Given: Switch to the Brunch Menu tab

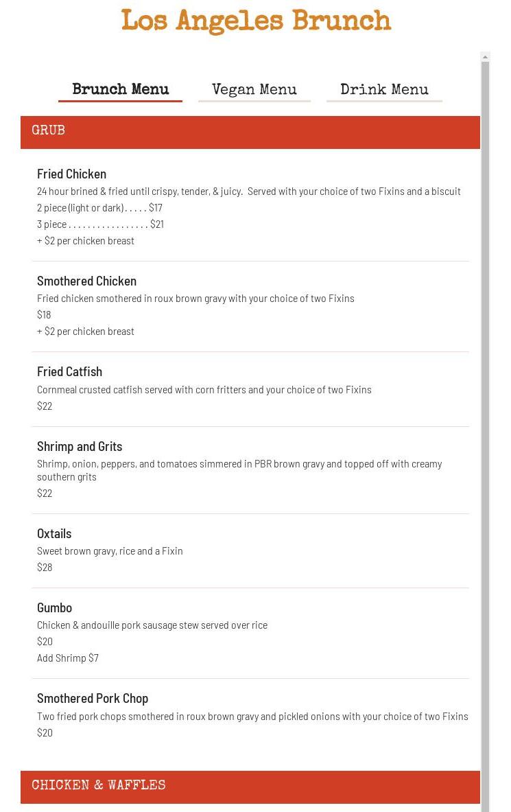Looking at the screenshot, I should click(x=120, y=91).
